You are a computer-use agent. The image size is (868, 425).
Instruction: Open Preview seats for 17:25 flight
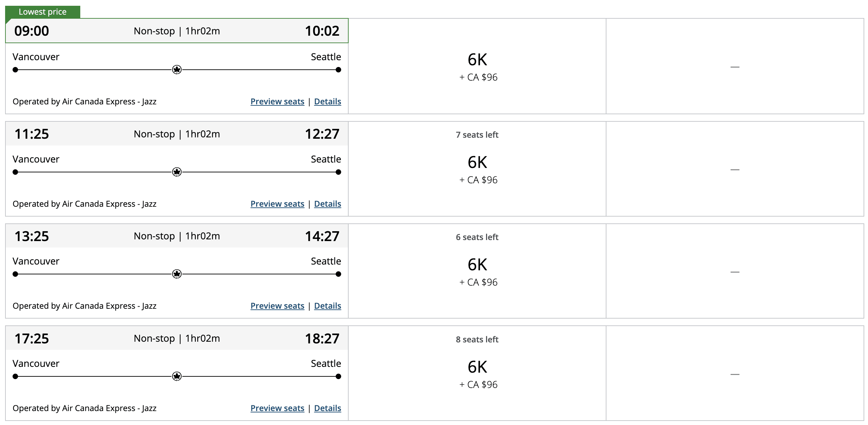click(x=277, y=408)
